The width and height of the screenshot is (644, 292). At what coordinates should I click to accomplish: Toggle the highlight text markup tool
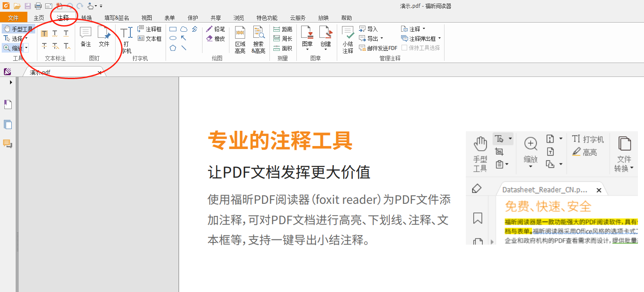[44, 33]
